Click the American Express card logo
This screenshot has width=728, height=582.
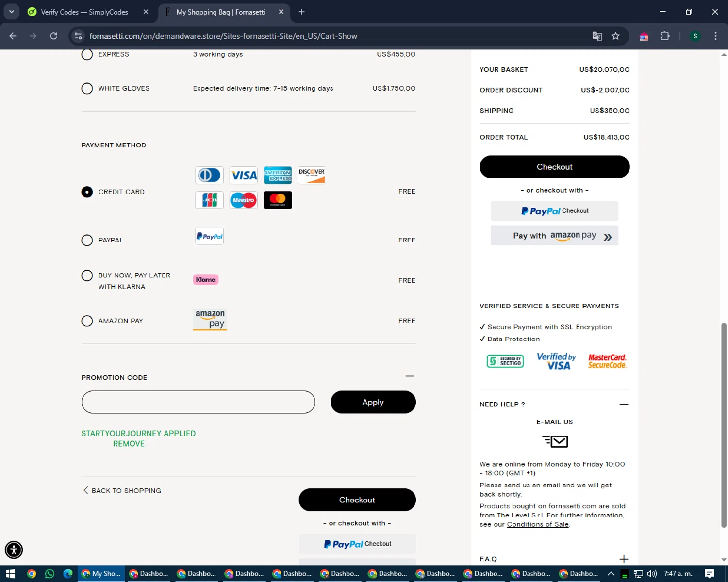coord(278,175)
